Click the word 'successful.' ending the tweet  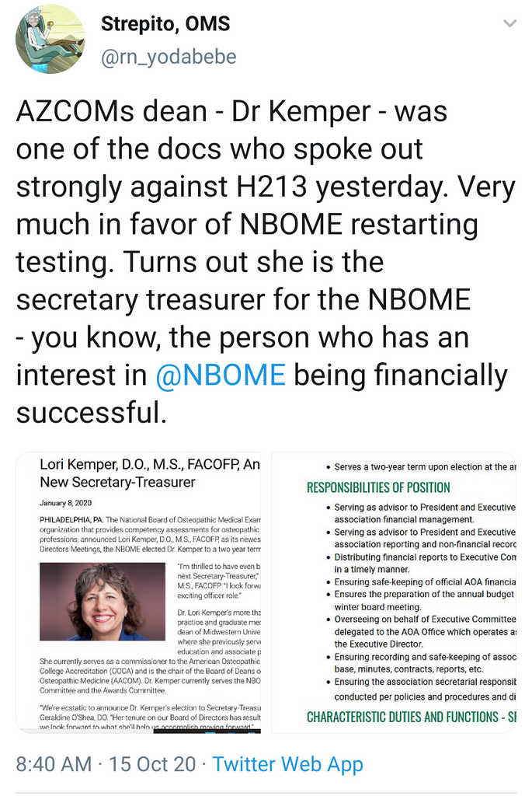92,411
